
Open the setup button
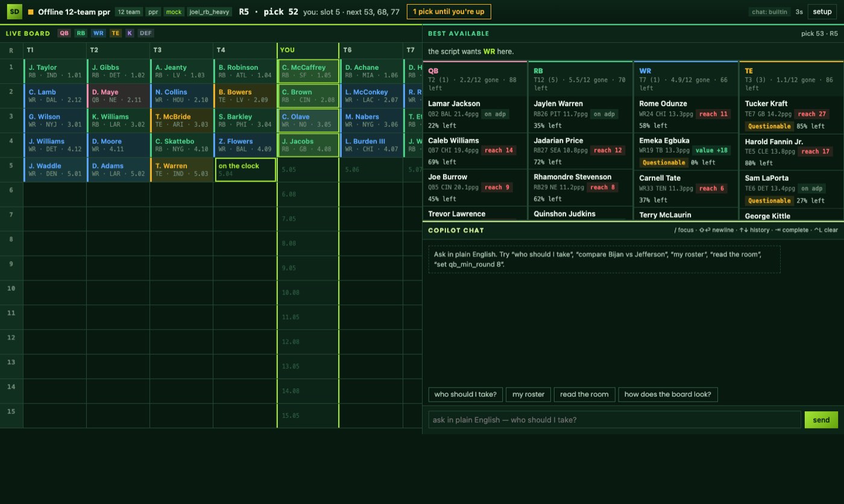tap(822, 11)
